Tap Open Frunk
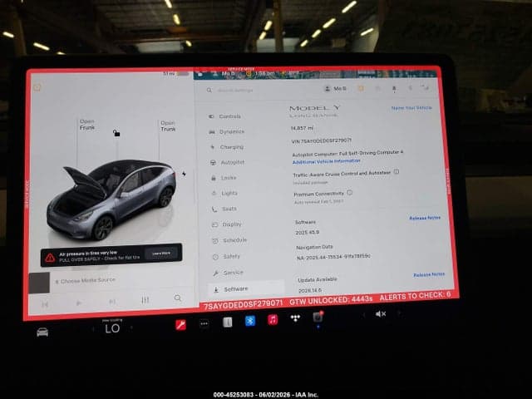The height and width of the screenshot is (399, 532). tap(87, 125)
